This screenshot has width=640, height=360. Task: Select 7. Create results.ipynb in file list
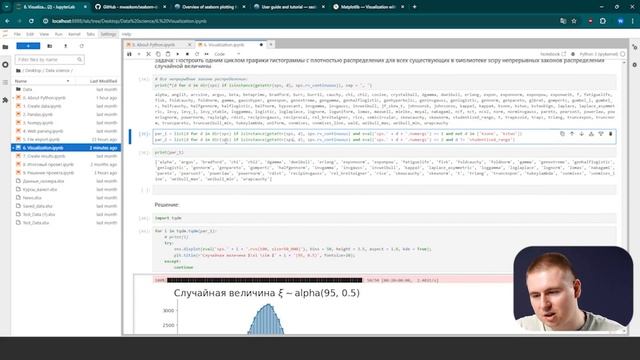click(x=44, y=156)
